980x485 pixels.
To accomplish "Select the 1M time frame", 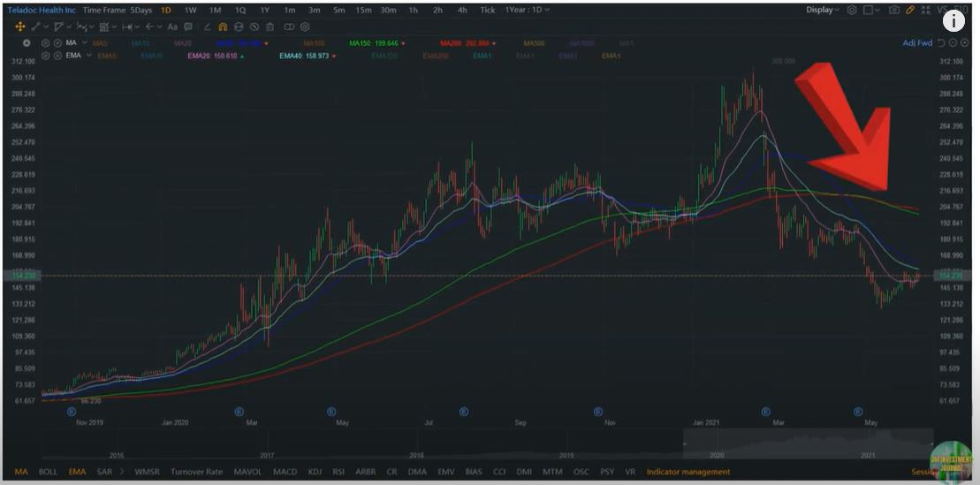I will [x=215, y=10].
